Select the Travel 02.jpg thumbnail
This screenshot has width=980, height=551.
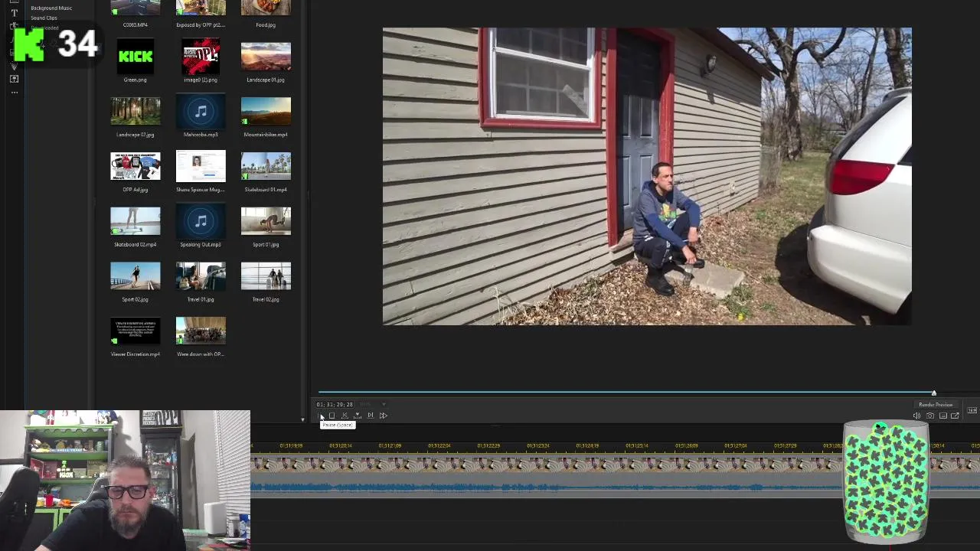[x=266, y=277]
